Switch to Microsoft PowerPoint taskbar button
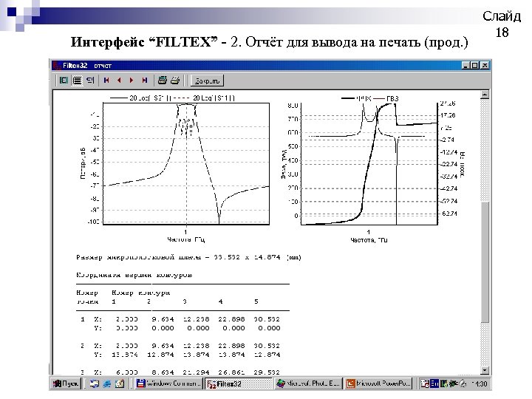The width and height of the screenshot is (532, 399). 378,383
